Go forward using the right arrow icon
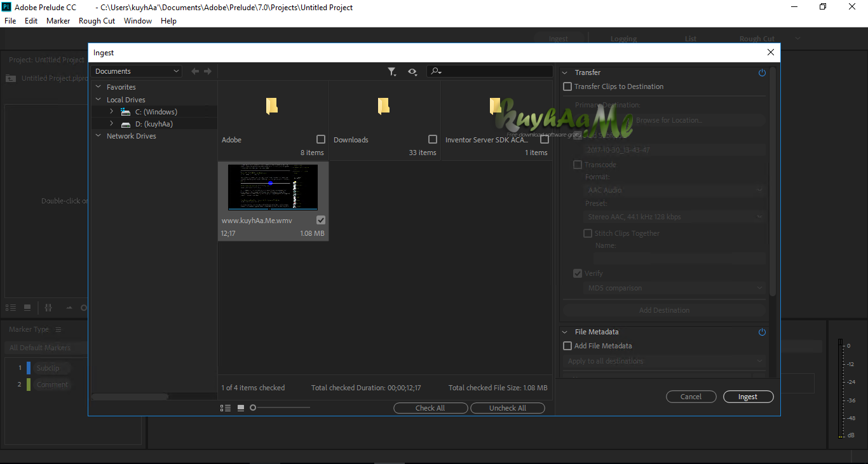The height and width of the screenshot is (464, 868). coord(208,72)
